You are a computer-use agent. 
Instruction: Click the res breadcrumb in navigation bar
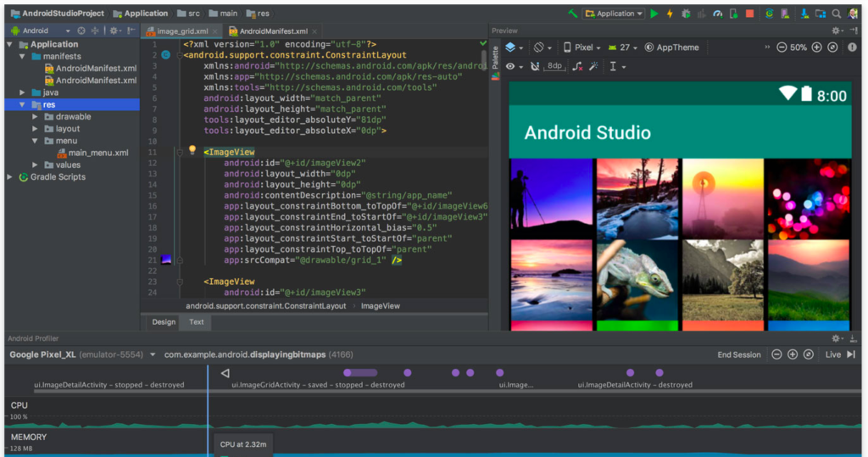258,14
